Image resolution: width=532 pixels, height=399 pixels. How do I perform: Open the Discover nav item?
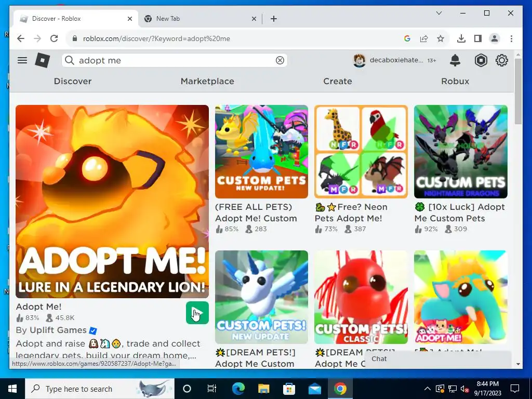(x=73, y=81)
